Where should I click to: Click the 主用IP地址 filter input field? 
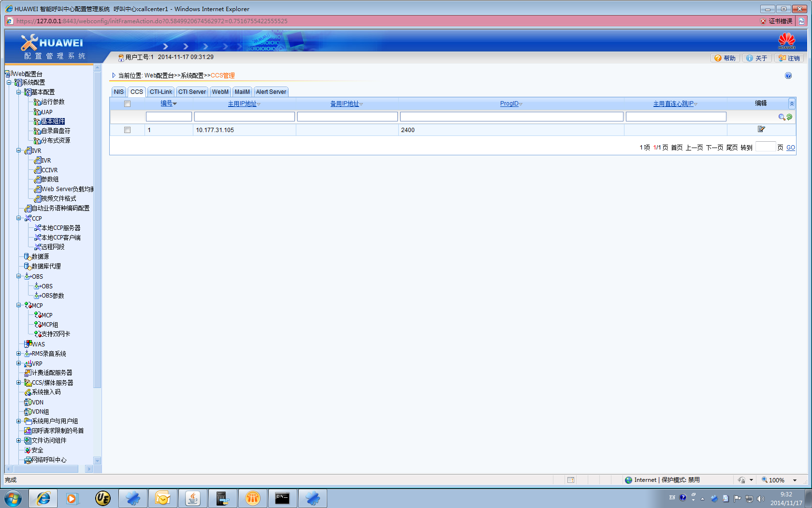[244, 117]
